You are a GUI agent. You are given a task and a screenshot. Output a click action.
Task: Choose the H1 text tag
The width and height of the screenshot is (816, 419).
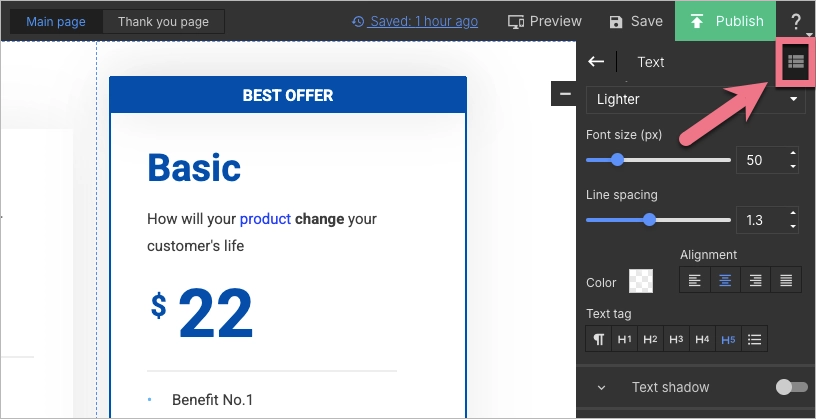tap(624, 339)
